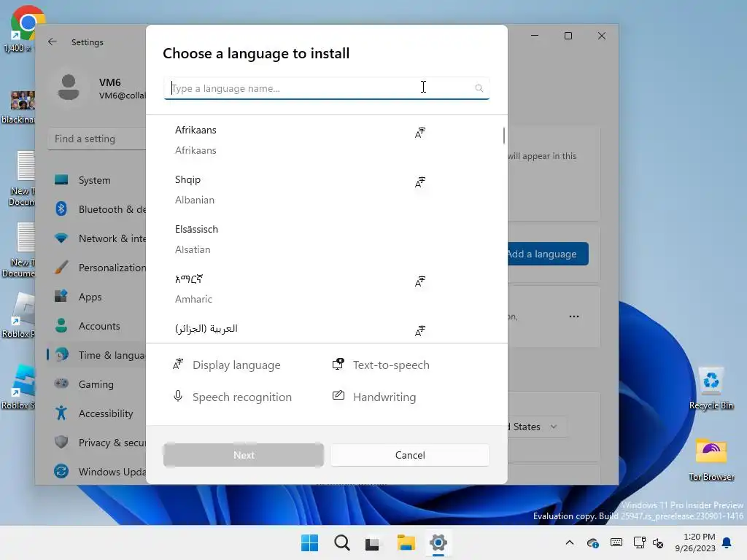Click the Gaming controller icon
Image resolution: width=747 pixels, height=560 pixels.
pyautogui.click(x=61, y=384)
